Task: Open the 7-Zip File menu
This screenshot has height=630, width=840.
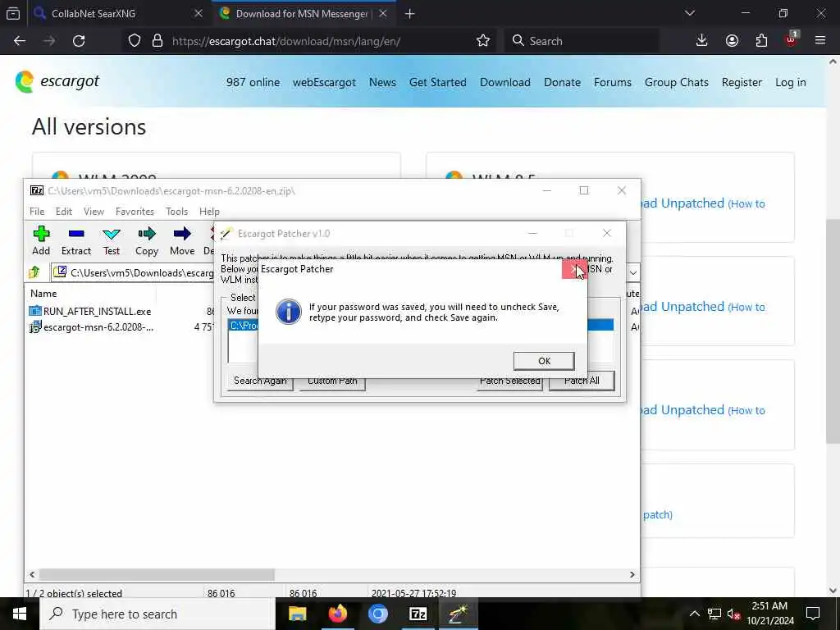Action: pos(37,212)
